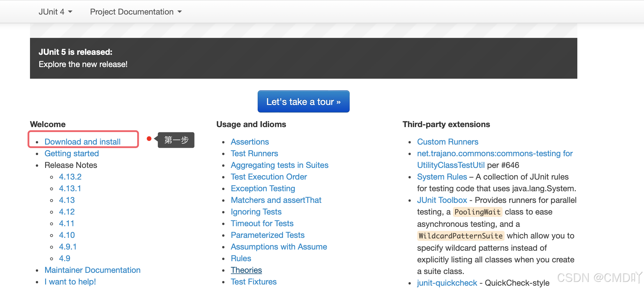Open the Test Execution Order page

269,177
